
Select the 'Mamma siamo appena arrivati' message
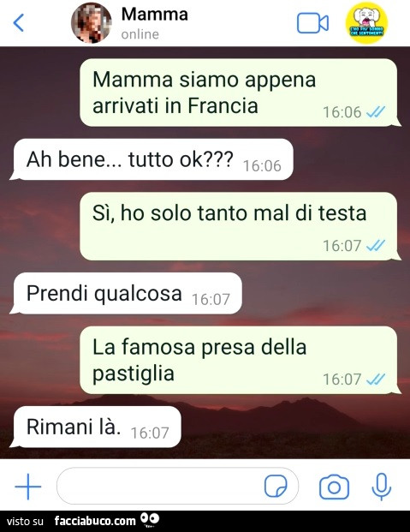pyautogui.click(x=239, y=93)
